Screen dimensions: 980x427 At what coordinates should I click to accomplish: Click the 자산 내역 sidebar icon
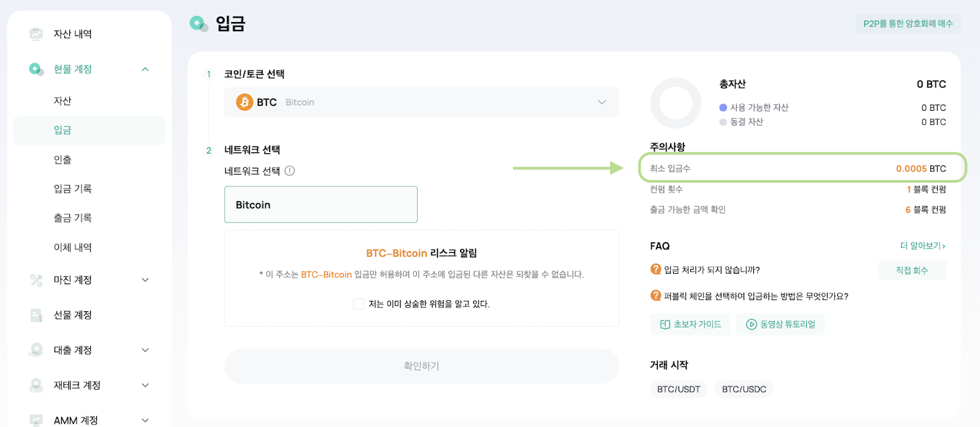(36, 34)
